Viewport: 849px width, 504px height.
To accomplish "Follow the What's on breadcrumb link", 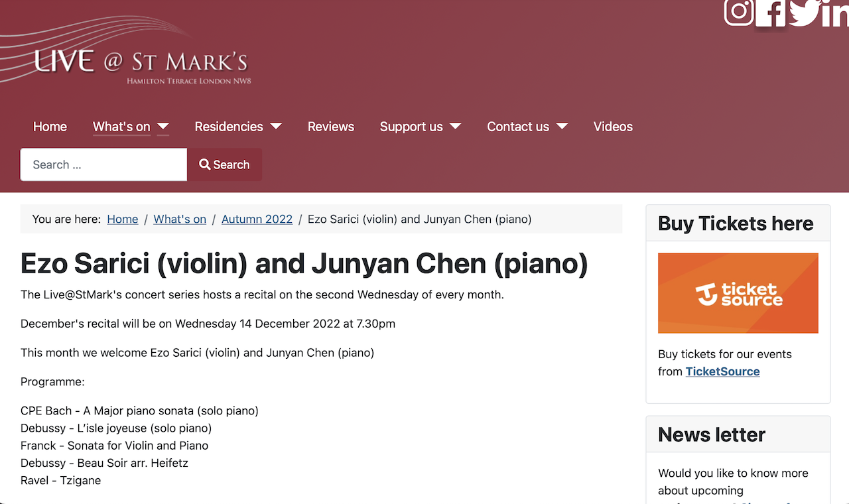I will (180, 220).
